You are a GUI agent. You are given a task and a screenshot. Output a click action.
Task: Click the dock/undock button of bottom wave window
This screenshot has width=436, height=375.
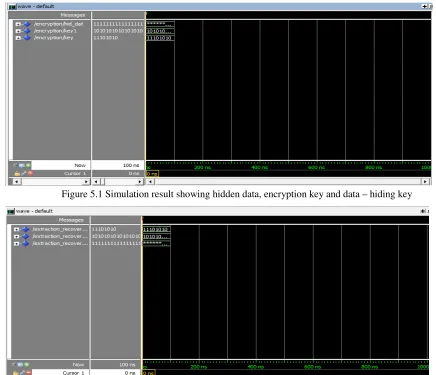click(423, 211)
